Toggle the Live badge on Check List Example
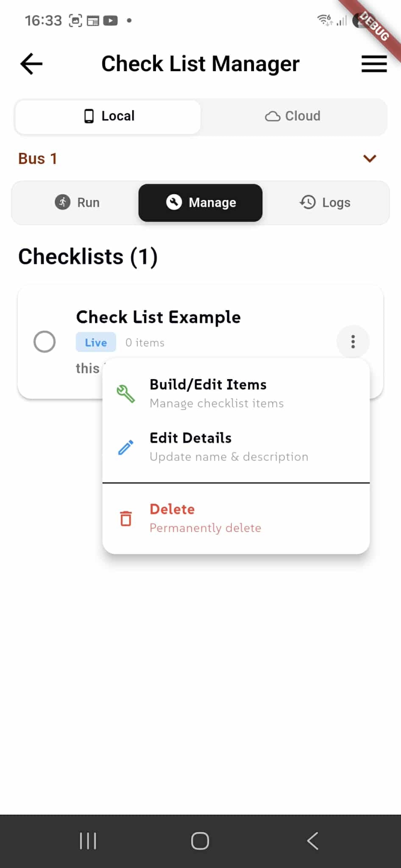 pos(95,342)
